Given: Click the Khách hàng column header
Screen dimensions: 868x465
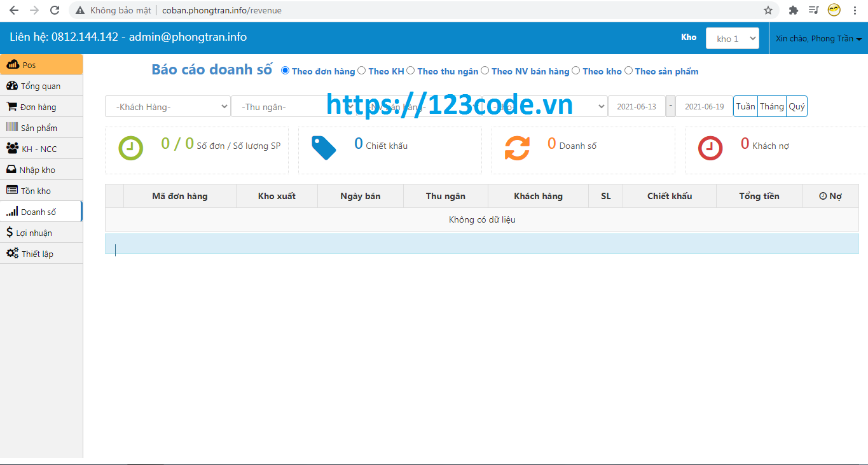Looking at the screenshot, I should 539,196.
